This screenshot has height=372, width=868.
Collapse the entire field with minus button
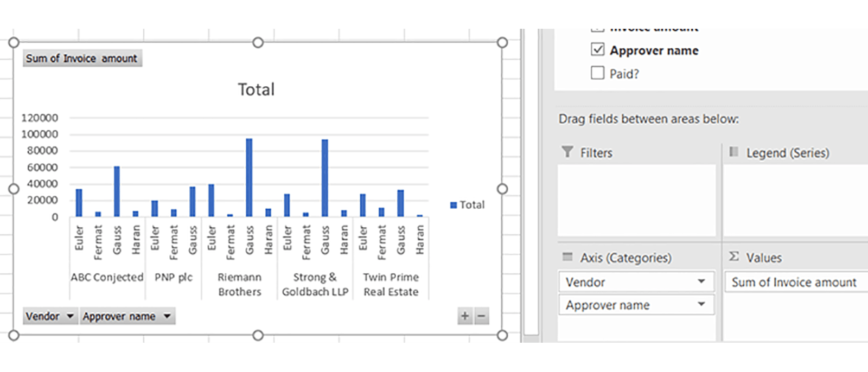pos(481,316)
